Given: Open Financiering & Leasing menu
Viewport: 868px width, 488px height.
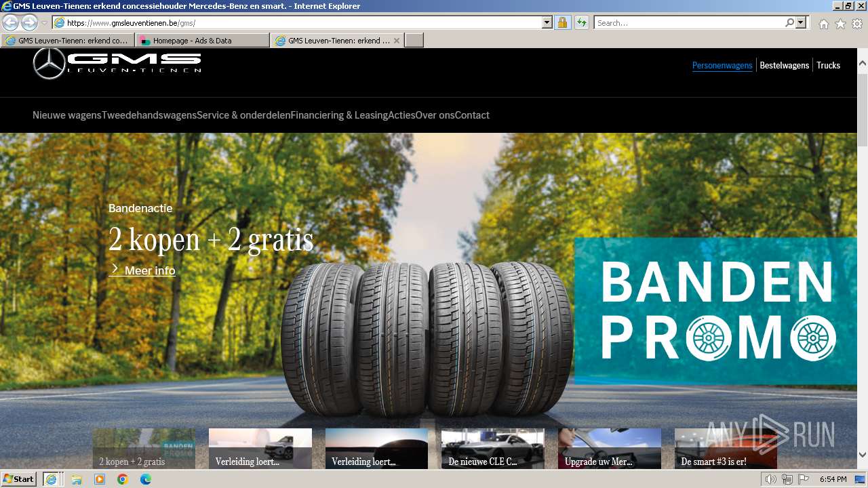Looking at the screenshot, I should [339, 115].
